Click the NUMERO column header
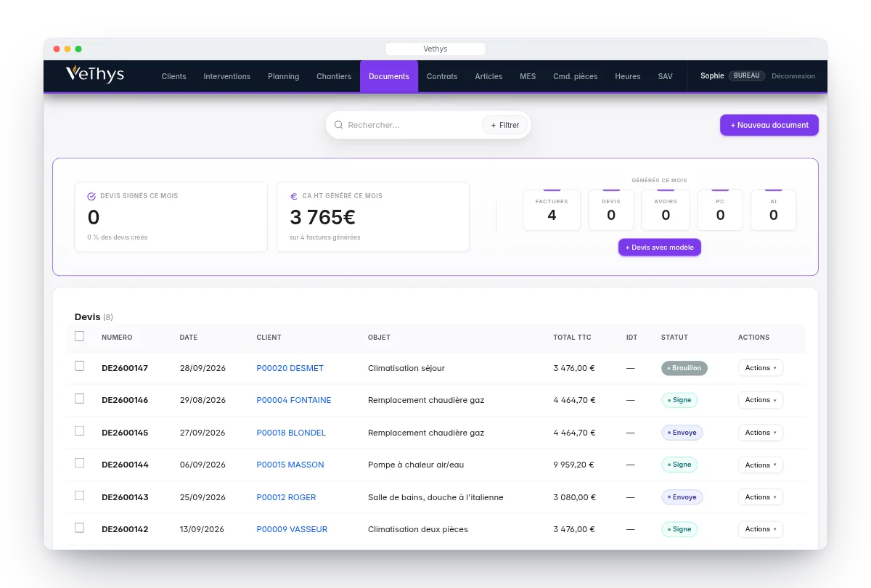The height and width of the screenshot is (588, 871). click(117, 338)
